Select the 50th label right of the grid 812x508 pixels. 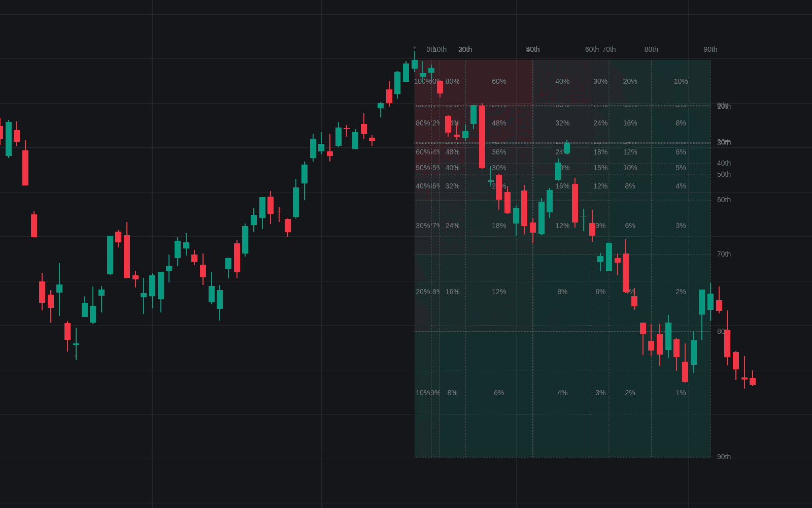click(724, 174)
